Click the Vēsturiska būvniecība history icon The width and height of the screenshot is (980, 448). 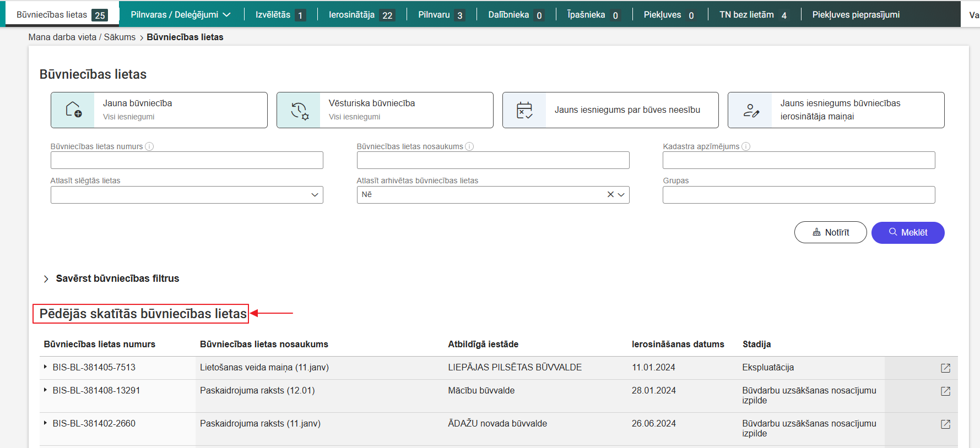pyautogui.click(x=299, y=111)
